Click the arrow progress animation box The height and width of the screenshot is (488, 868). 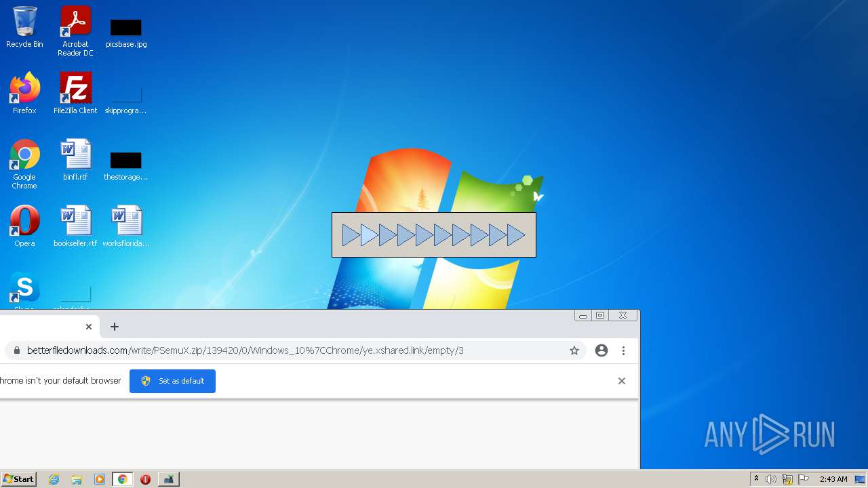pos(434,235)
